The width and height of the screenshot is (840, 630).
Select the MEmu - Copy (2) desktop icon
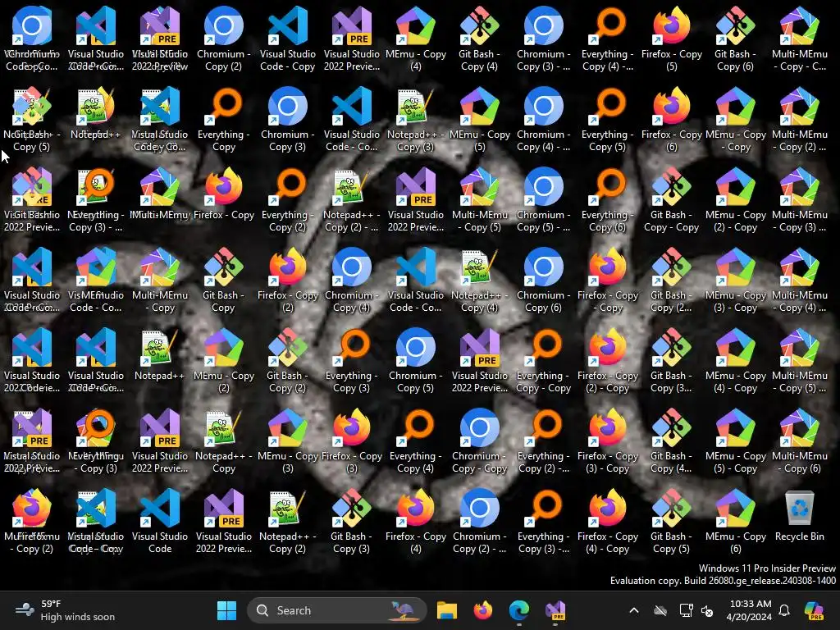click(223, 361)
